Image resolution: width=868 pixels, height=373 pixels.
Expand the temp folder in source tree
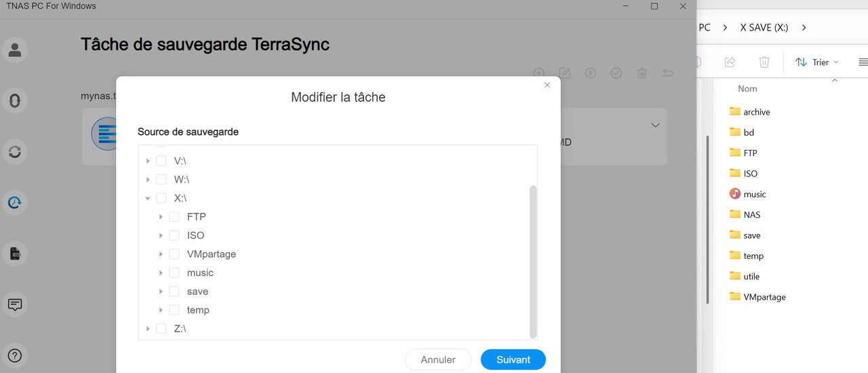tap(161, 310)
